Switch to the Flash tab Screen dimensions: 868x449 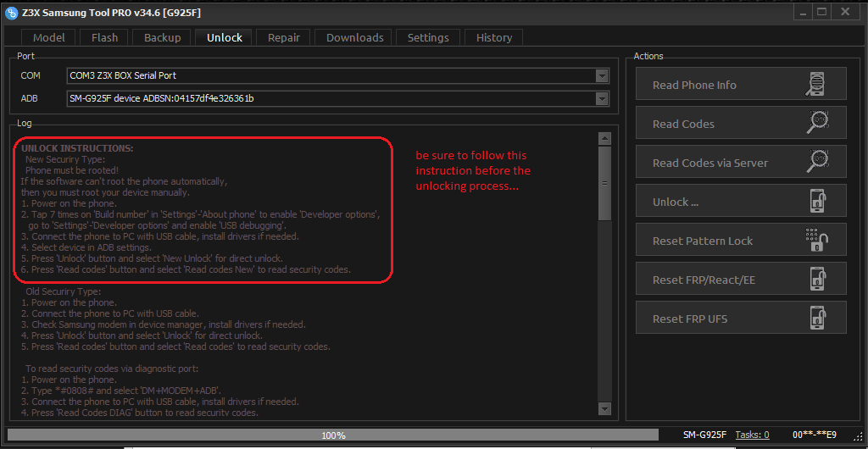(104, 37)
